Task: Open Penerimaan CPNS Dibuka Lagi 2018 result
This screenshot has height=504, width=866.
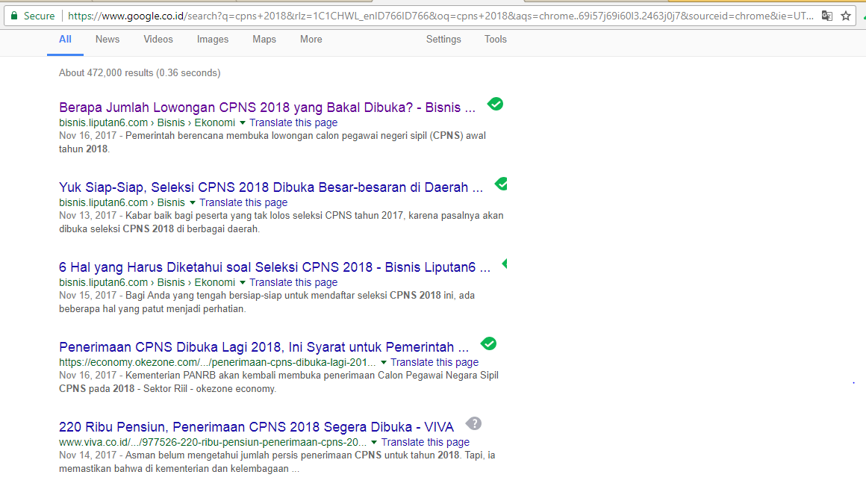Action: [264, 347]
